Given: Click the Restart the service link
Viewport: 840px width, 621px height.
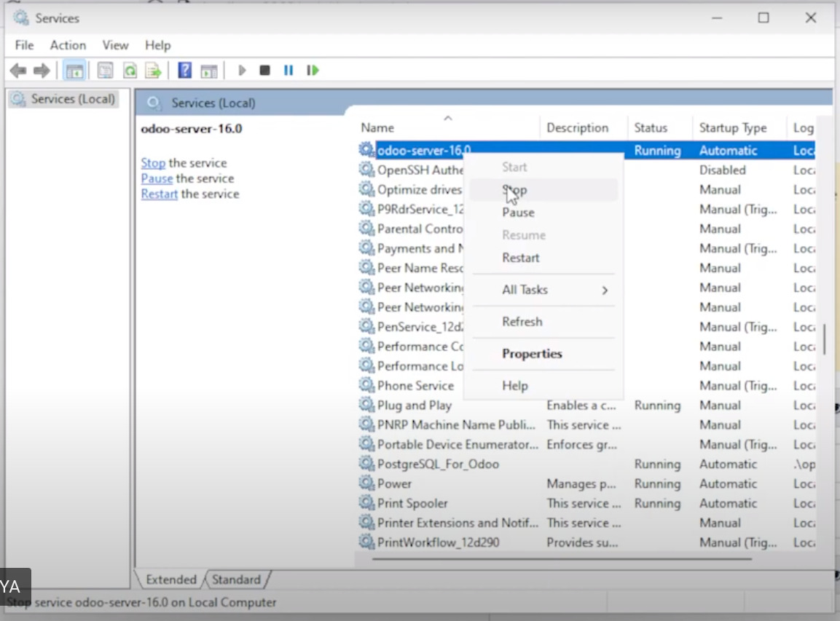Looking at the screenshot, I should click(x=160, y=194).
